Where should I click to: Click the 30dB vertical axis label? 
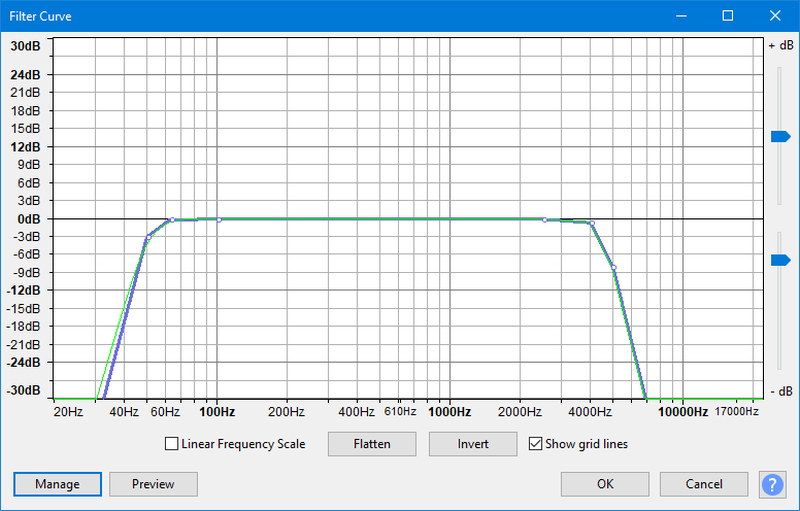pos(26,46)
